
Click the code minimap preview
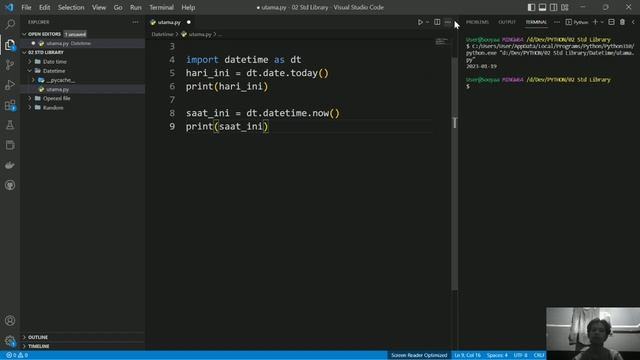tap(441, 42)
